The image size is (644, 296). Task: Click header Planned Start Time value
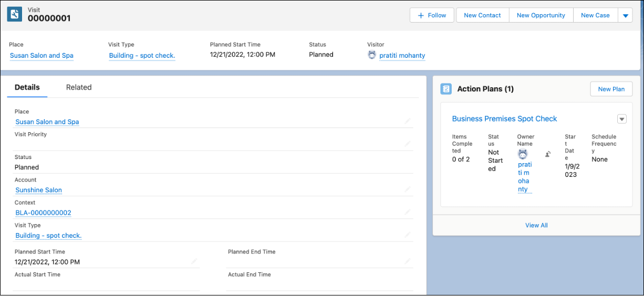coord(243,55)
